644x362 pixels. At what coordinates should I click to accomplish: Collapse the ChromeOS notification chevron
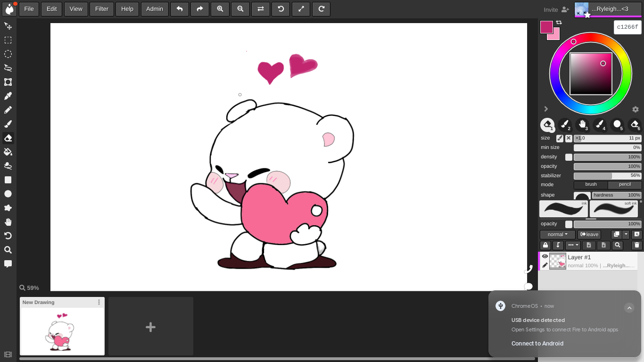629,308
